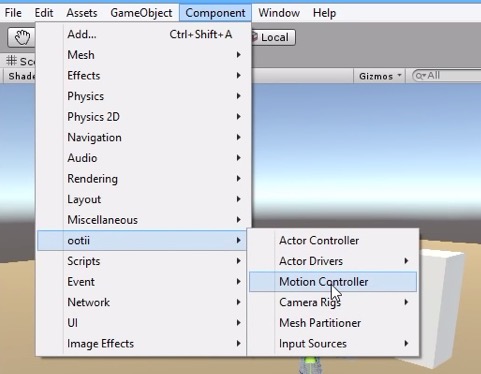Screen dimensions: 481x374
Task: Expand the Scripts submenu
Action: [143, 261]
